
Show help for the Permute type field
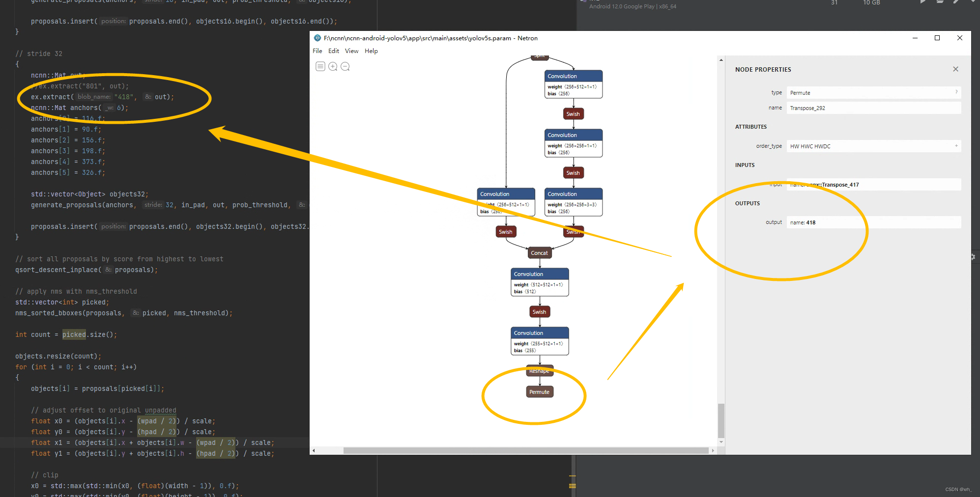click(956, 92)
